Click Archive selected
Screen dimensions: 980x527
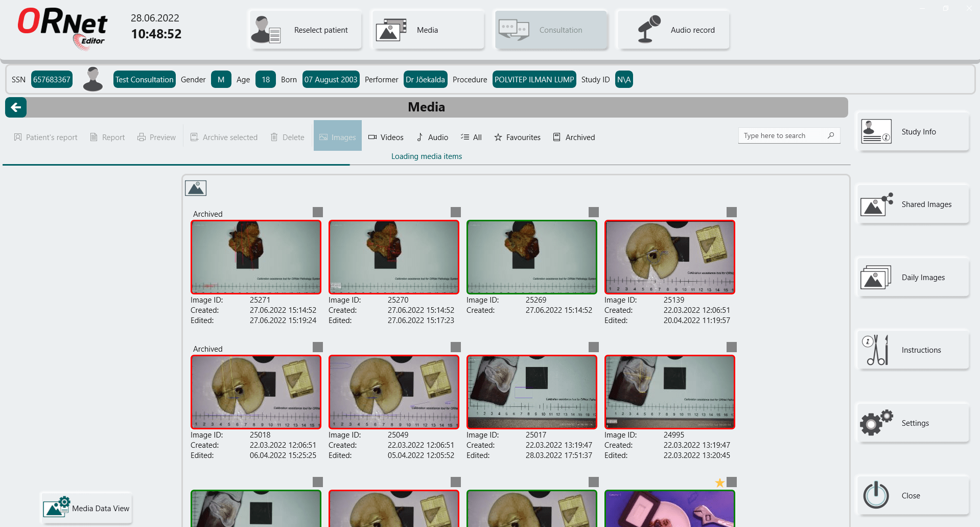[224, 137]
